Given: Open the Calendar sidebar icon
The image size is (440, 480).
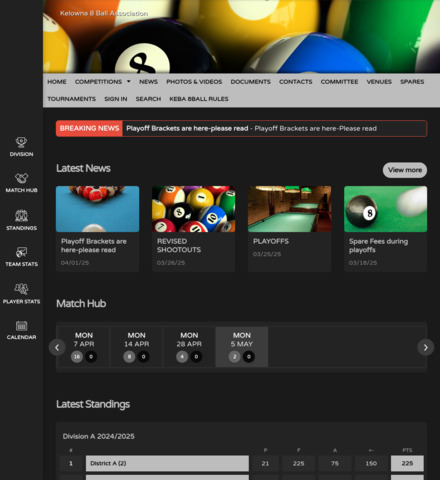Looking at the screenshot, I should (x=21, y=326).
